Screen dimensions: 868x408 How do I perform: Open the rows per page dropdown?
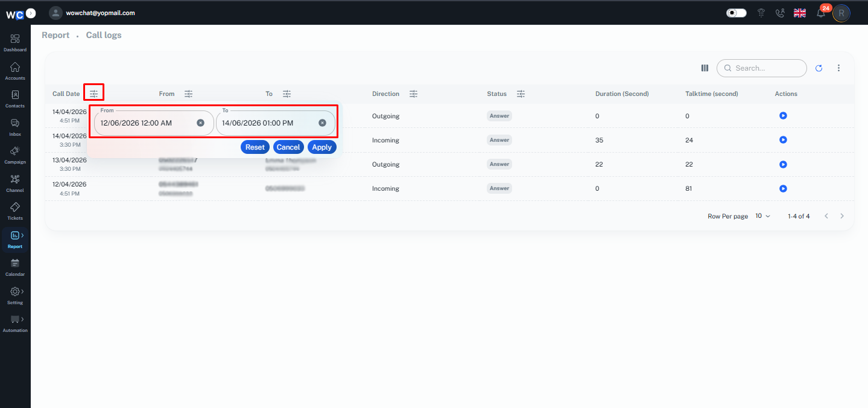click(763, 216)
